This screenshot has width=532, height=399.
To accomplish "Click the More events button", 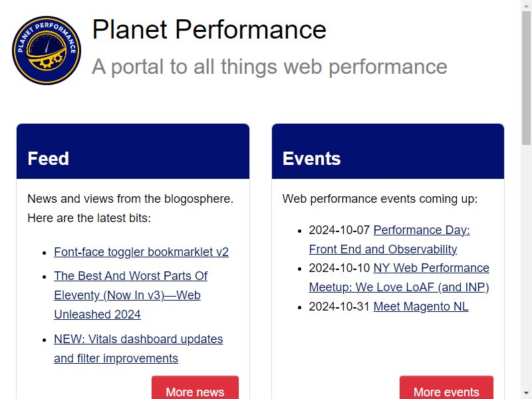I will coord(446,389).
